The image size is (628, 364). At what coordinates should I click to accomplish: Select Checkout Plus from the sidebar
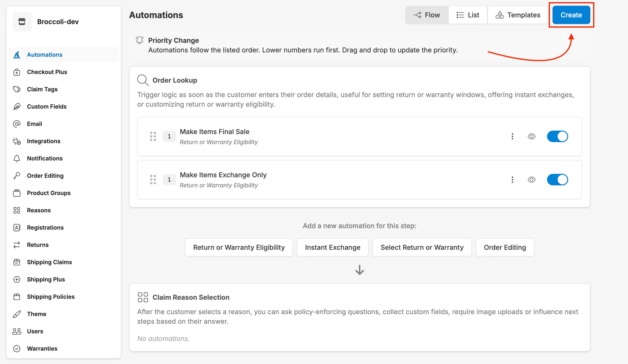point(47,72)
